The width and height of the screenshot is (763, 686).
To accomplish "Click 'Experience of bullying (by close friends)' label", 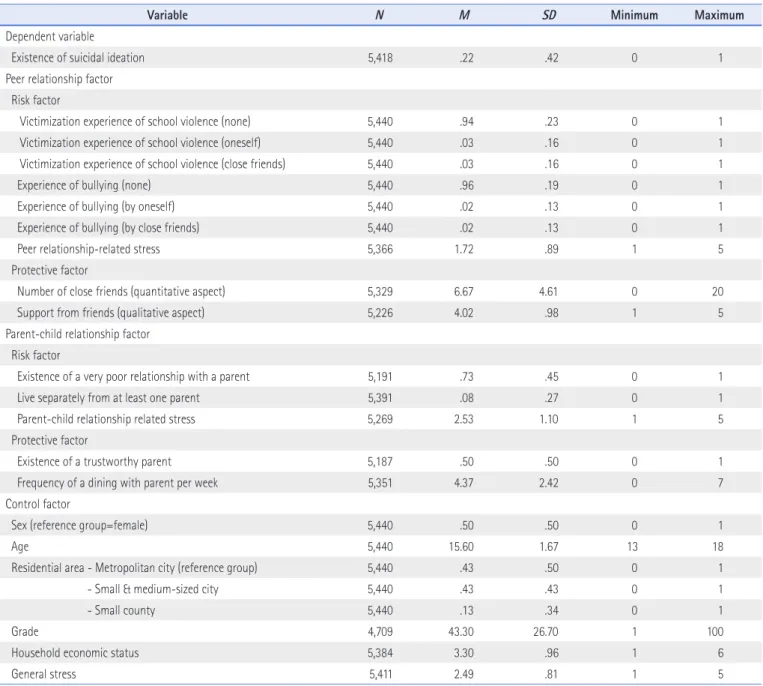I will click(108, 228).
